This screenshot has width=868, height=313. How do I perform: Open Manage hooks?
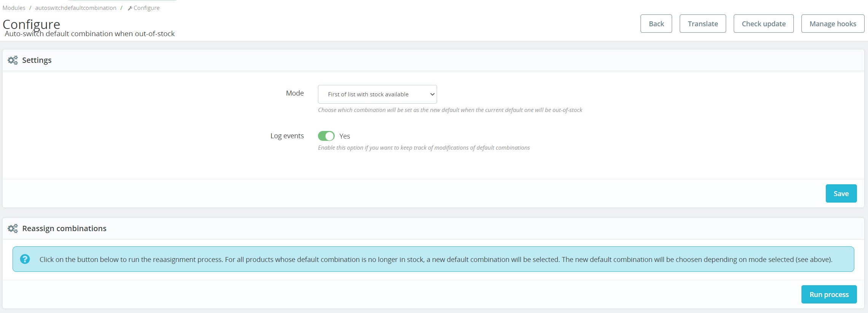coord(833,24)
